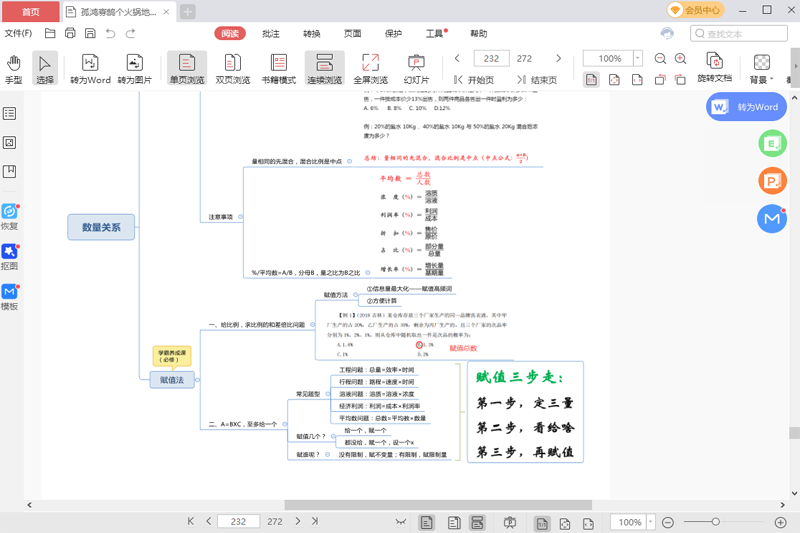Image resolution: width=800 pixels, height=533 pixels.
Task: Enable 书籍模式 book mode
Action: coord(279,69)
